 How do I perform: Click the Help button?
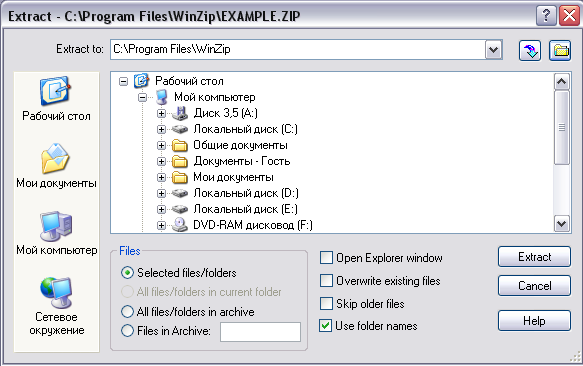point(534,321)
